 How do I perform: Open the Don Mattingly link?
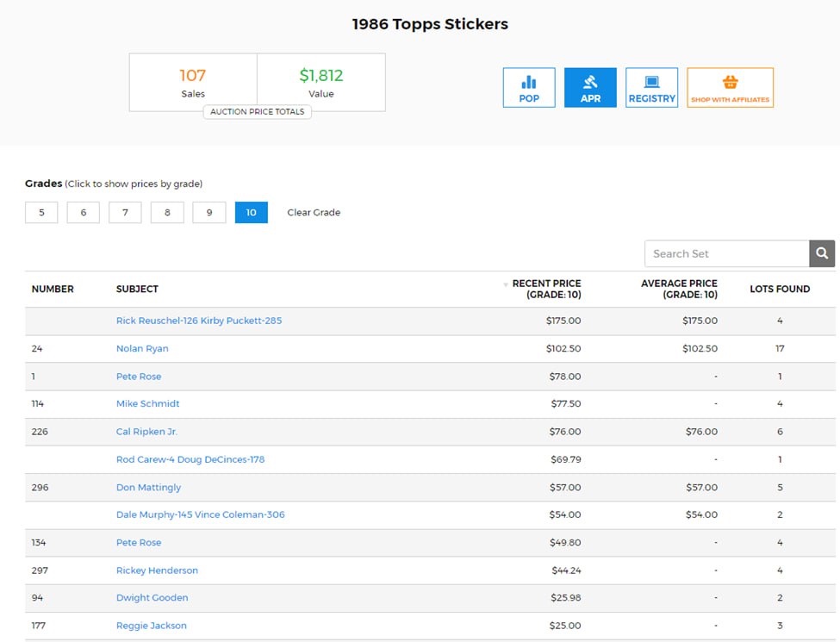point(148,487)
